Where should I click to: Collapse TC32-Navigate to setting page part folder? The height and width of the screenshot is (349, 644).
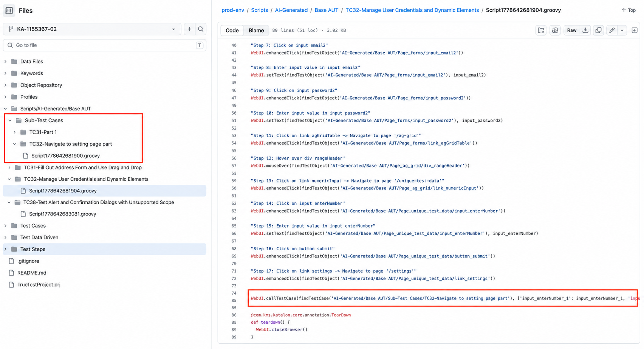pos(14,144)
